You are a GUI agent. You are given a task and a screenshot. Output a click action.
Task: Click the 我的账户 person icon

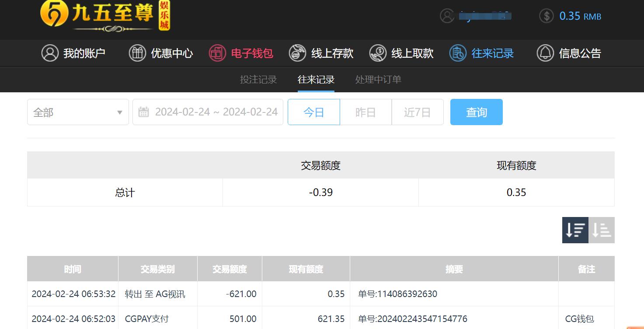point(50,53)
